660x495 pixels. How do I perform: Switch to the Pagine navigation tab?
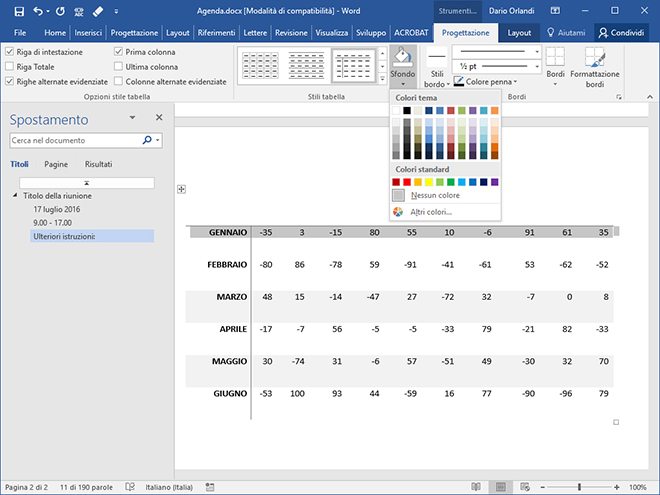tap(56, 164)
